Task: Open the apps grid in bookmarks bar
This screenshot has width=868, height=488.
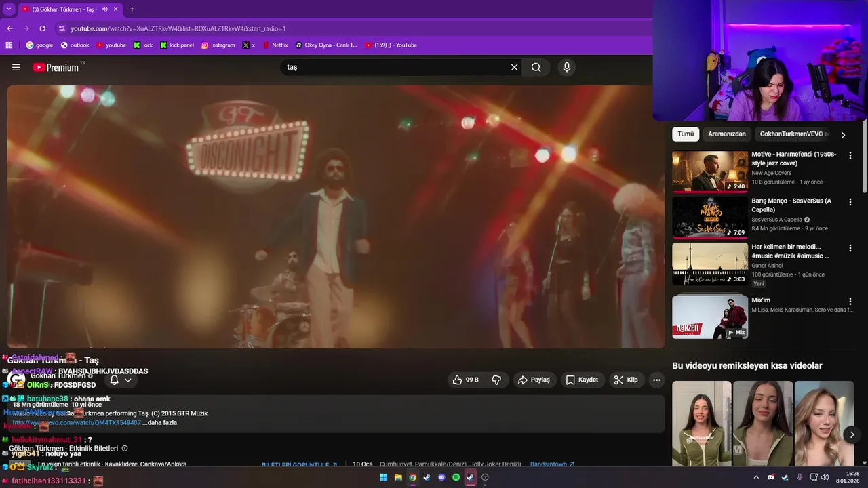Action: (9, 45)
